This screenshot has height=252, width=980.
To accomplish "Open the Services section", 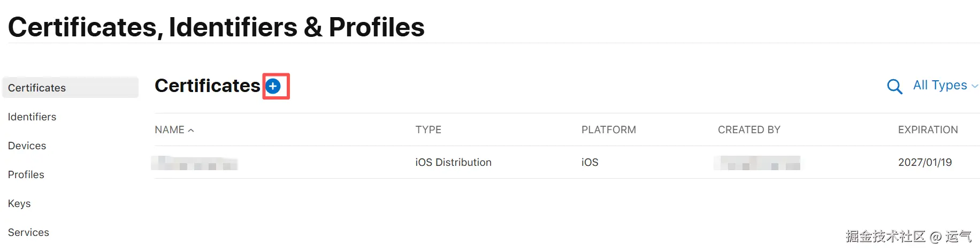I will tap(28, 232).
